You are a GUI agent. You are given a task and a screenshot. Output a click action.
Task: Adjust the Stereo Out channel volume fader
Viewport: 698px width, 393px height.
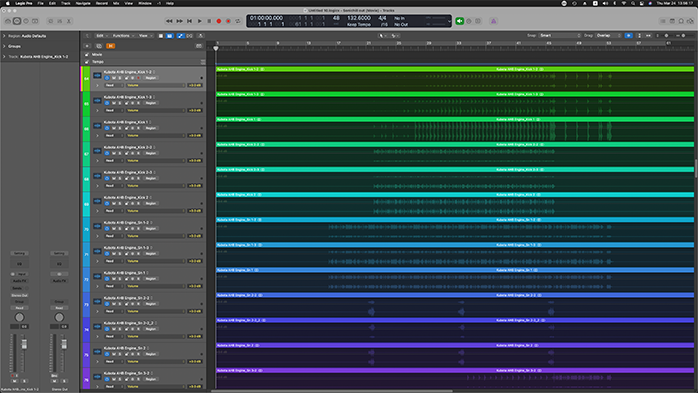point(64,344)
